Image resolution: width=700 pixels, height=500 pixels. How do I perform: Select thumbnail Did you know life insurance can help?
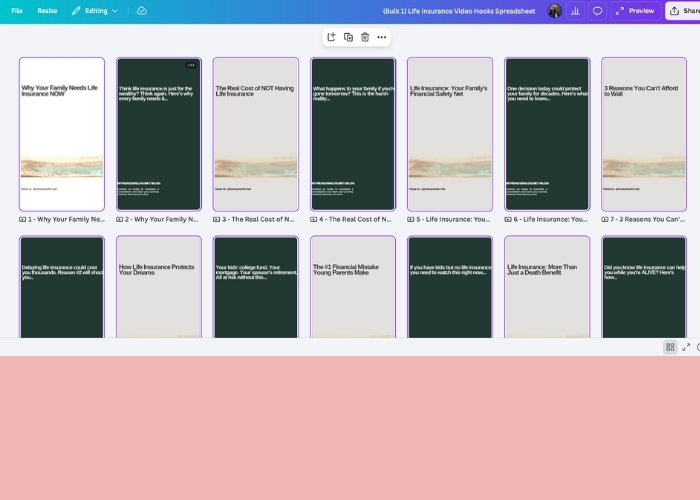click(x=644, y=287)
